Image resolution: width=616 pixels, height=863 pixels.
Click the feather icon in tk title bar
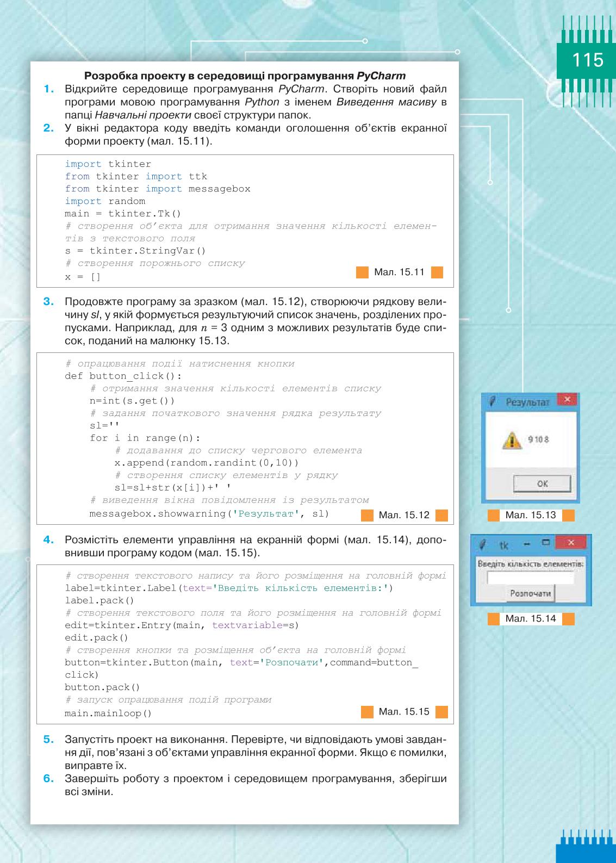[x=481, y=544]
